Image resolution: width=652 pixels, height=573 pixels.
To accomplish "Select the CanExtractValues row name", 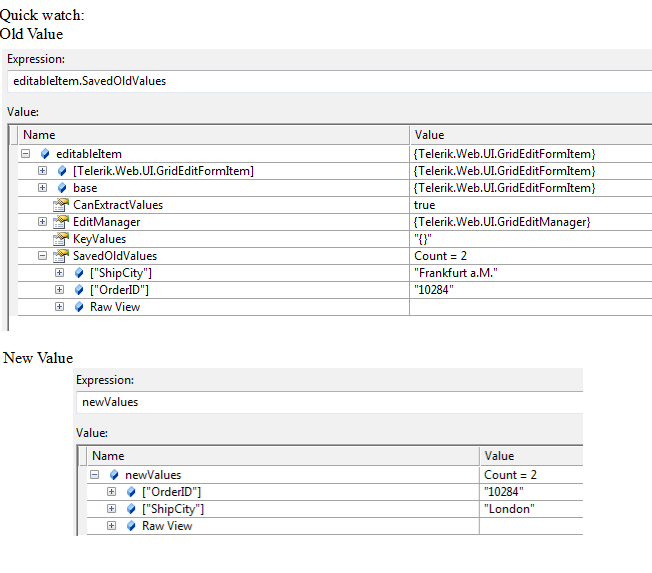I will [x=118, y=205].
